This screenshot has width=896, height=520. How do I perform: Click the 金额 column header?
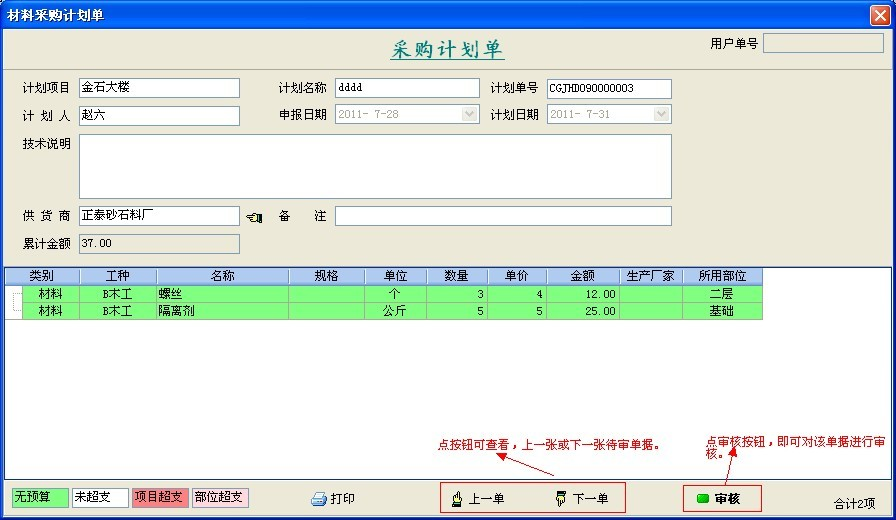(583, 276)
